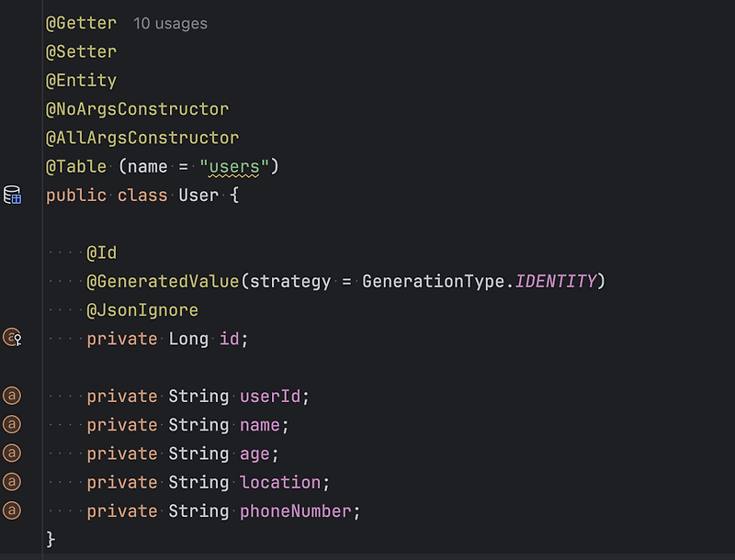Click the @NoArgsConstructor annotation
This screenshot has height=560, width=735.
coord(136,108)
